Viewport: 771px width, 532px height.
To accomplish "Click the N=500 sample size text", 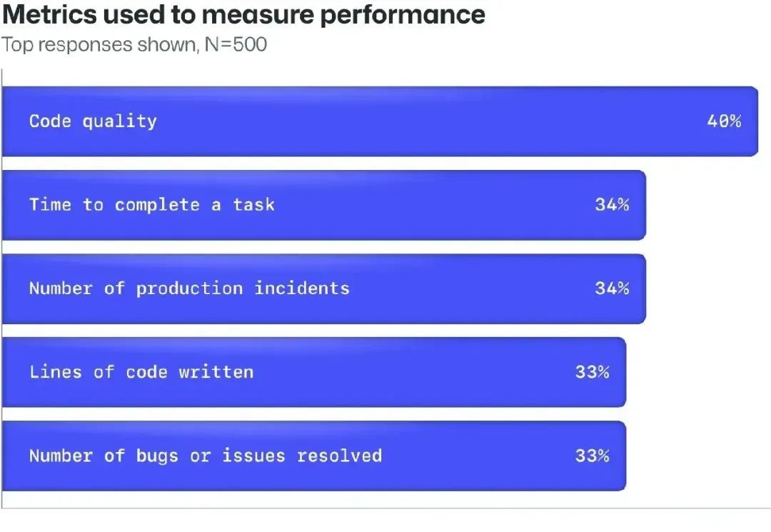I will point(235,44).
